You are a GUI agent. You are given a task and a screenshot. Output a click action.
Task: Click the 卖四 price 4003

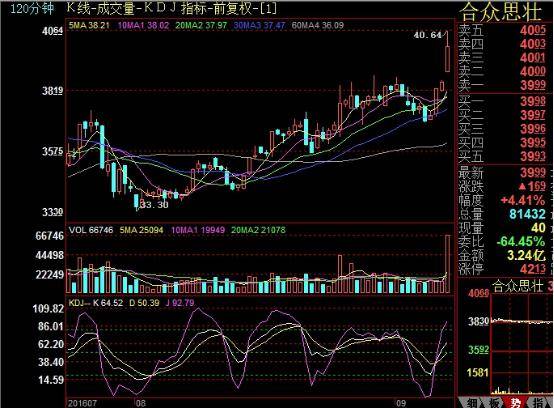(x=533, y=44)
